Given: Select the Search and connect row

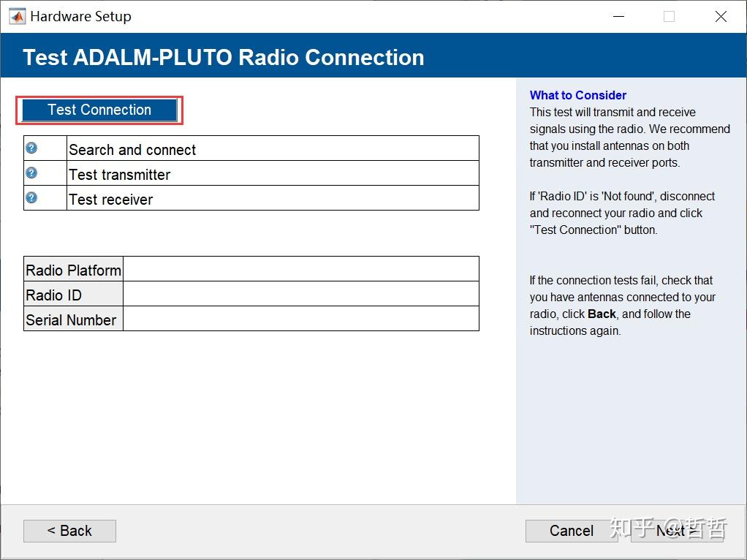Looking at the screenshot, I should coord(251,148).
